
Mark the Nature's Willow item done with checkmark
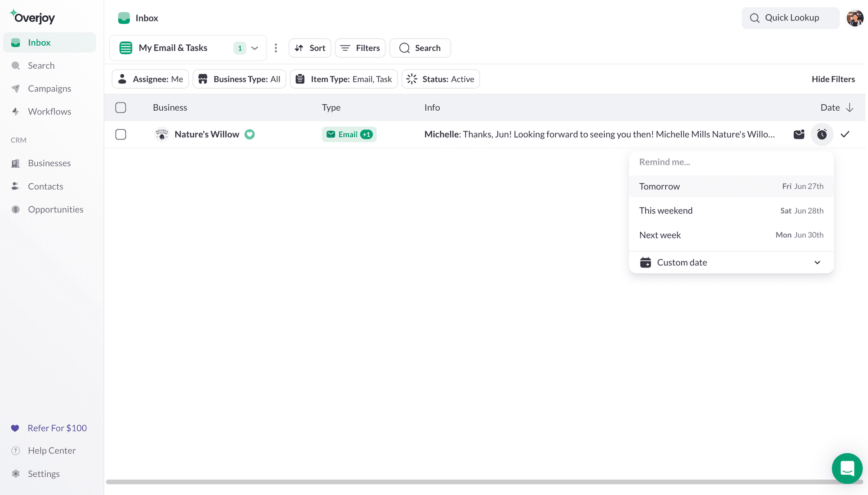(x=845, y=134)
